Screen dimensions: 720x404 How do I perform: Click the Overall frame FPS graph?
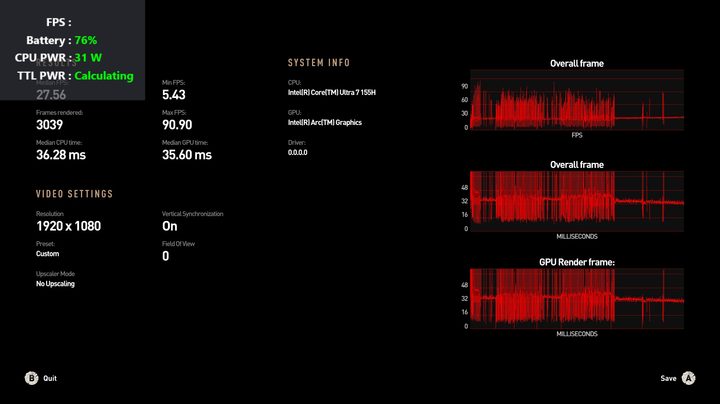(577, 100)
